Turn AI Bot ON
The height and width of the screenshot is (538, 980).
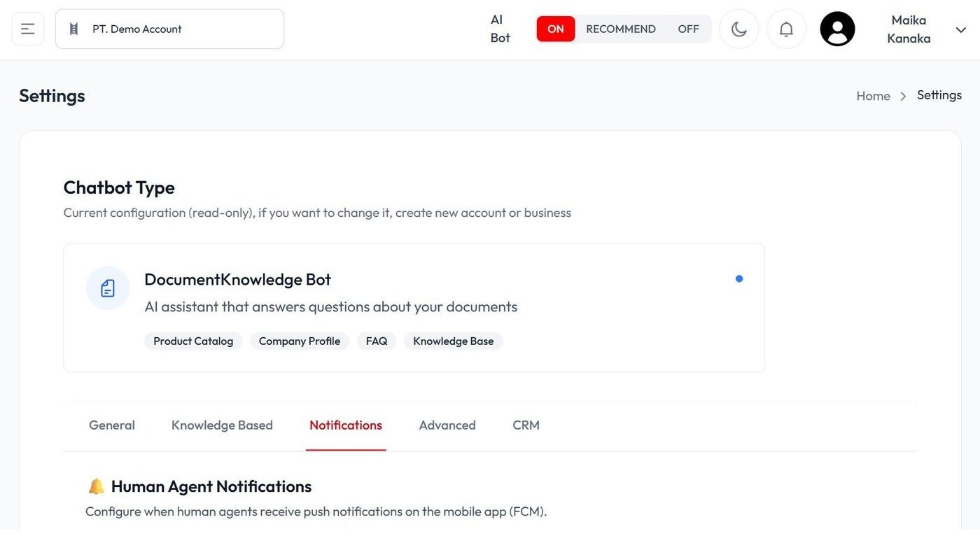click(x=556, y=29)
